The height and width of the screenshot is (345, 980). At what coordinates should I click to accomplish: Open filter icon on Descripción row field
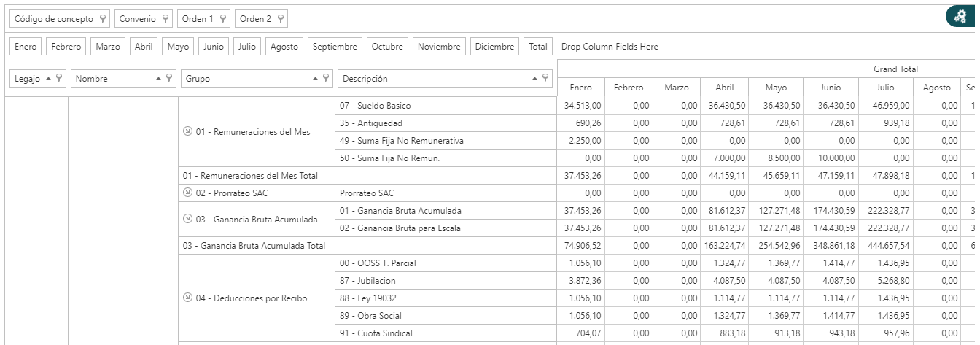pyautogui.click(x=545, y=78)
